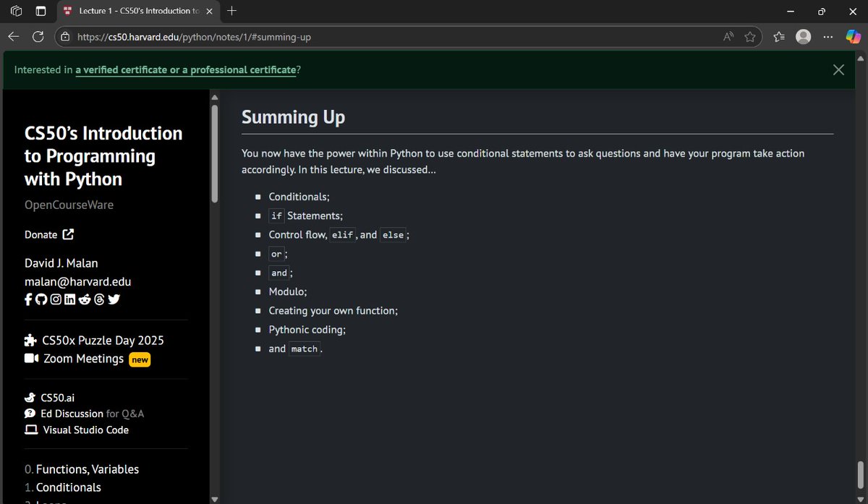The width and height of the screenshot is (868, 504).
Task: Open the browser profile avatar
Action: click(803, 36)
